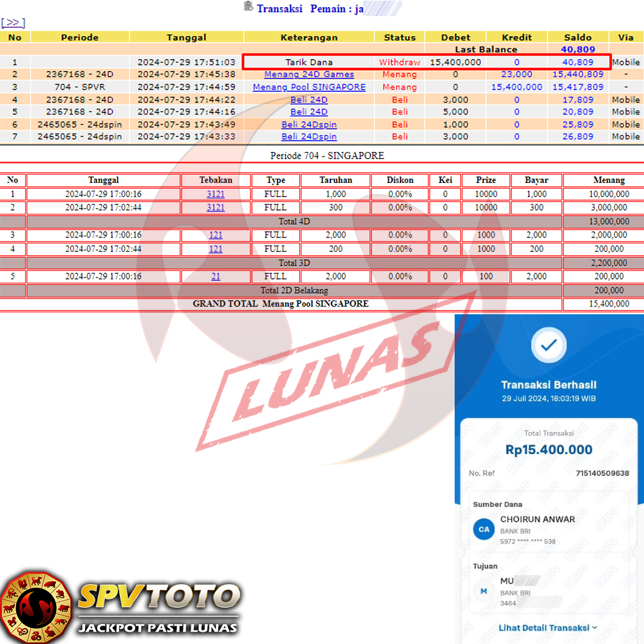Click the CA avatar under Sumber Dana
644x644 pixels.
483,529
